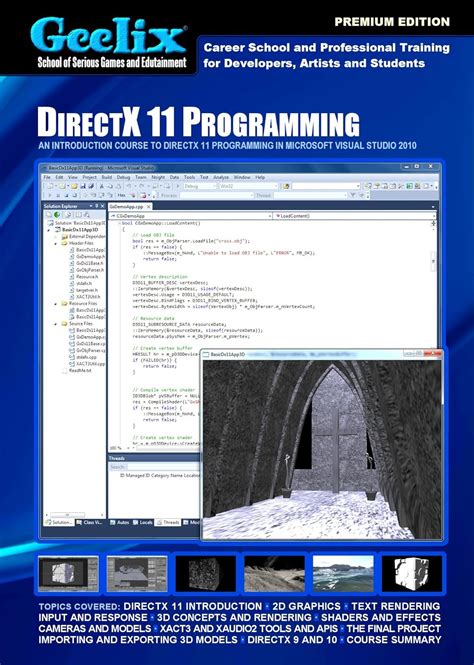Select the Solution Explorer bottom tab
The image size is (474, 665).
tap(59, 522)
